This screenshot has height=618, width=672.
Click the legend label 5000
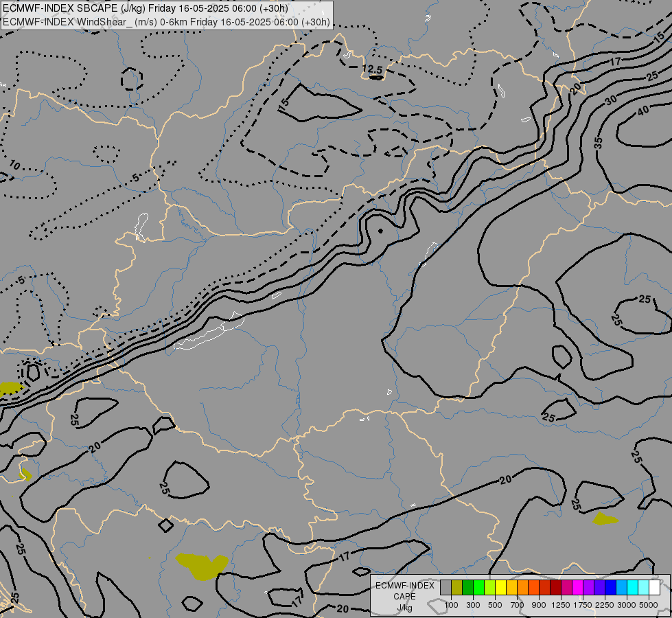click(649, 605)
